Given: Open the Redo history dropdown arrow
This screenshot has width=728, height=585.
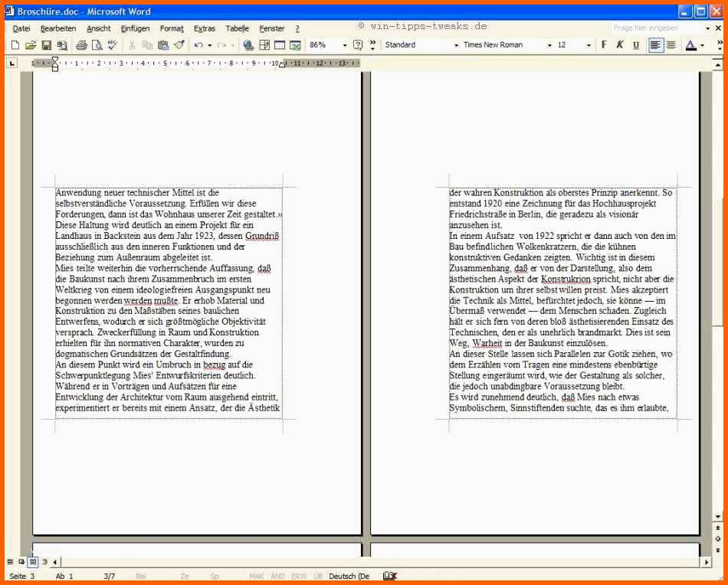Looking at the screenshot, I should (233, 45).
